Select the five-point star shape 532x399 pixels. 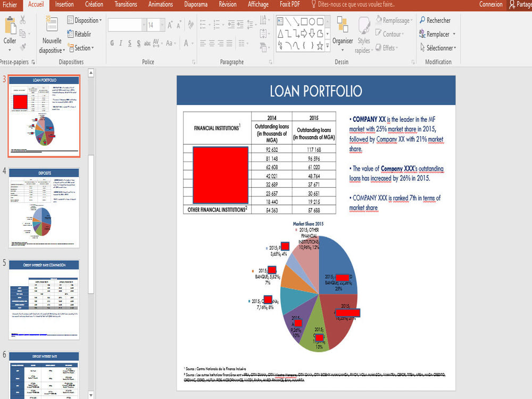pos(320,46)
